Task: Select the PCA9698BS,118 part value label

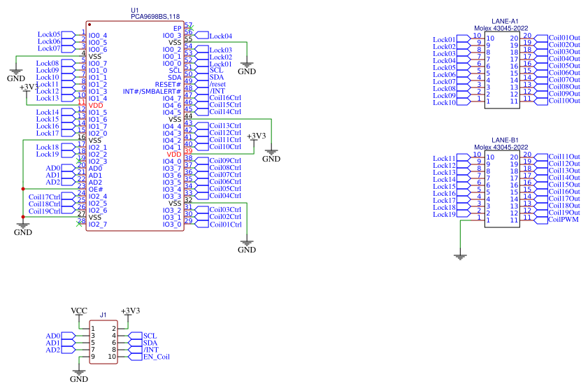Action: point(155,17)
